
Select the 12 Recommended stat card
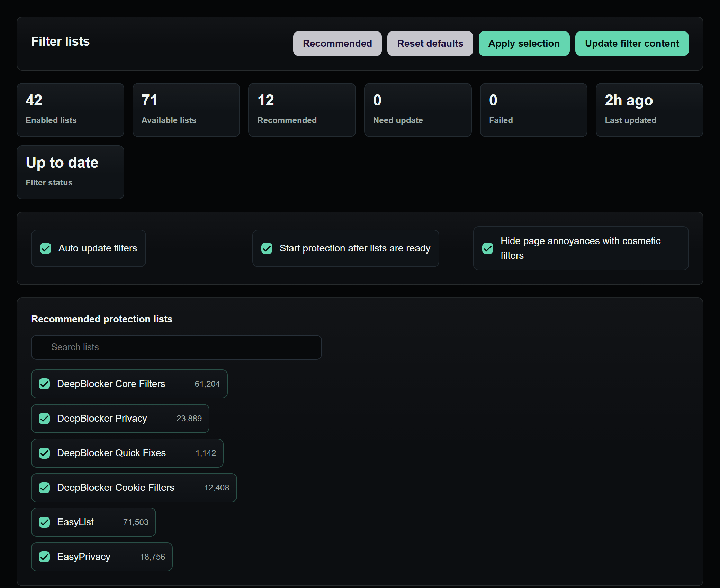pyautogui.click(x=302, y=110)
